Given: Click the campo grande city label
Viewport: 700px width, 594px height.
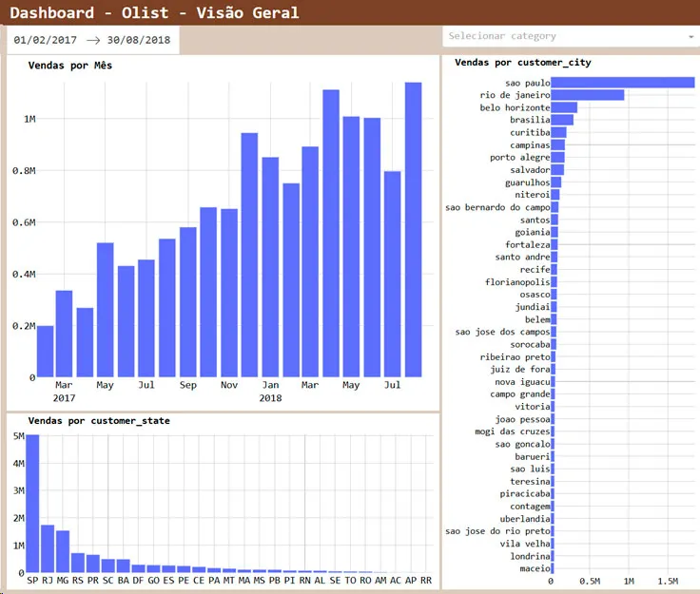Looking at the screenshot, I should pos(519,393).
